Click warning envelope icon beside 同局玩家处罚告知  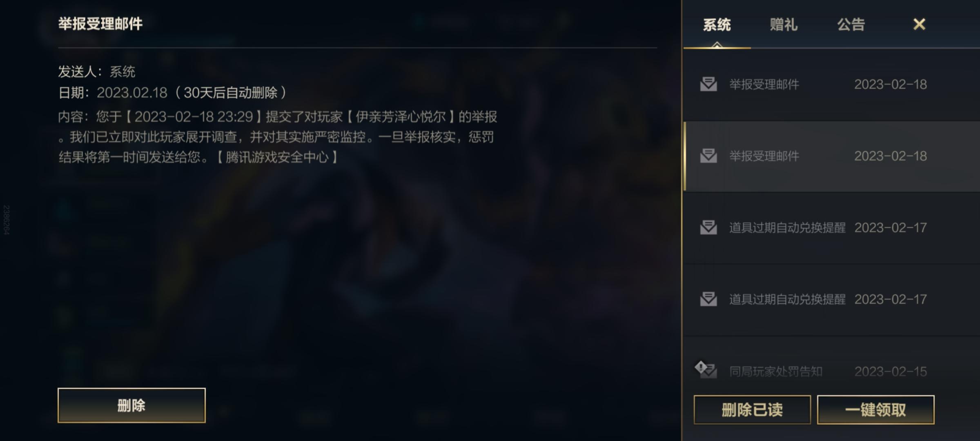[x=706, y=370]
